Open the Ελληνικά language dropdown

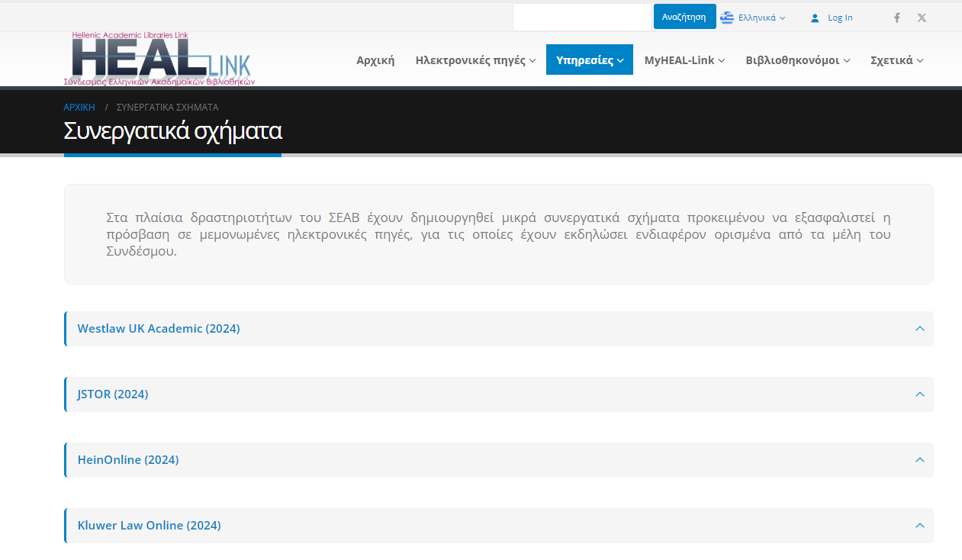pos(761,18)
